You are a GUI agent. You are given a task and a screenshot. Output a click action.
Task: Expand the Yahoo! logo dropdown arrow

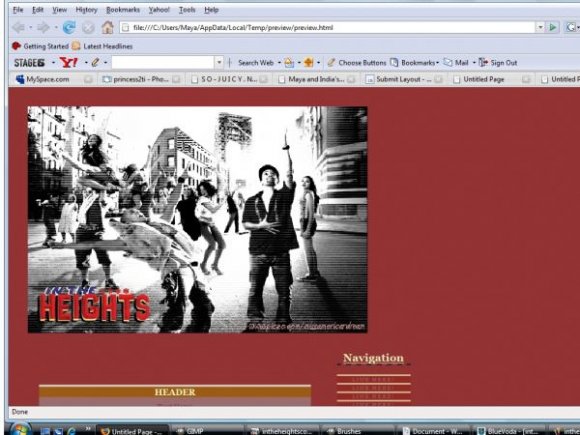pos(85,63)
